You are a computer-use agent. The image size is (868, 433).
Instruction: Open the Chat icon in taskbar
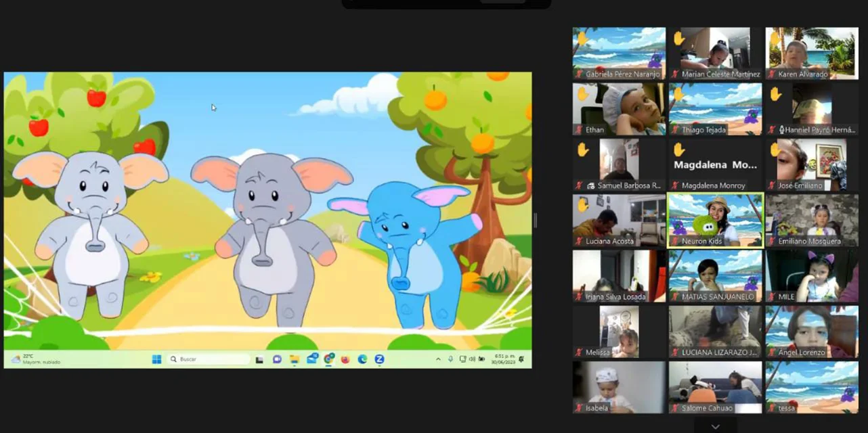[x=277, y=359]
